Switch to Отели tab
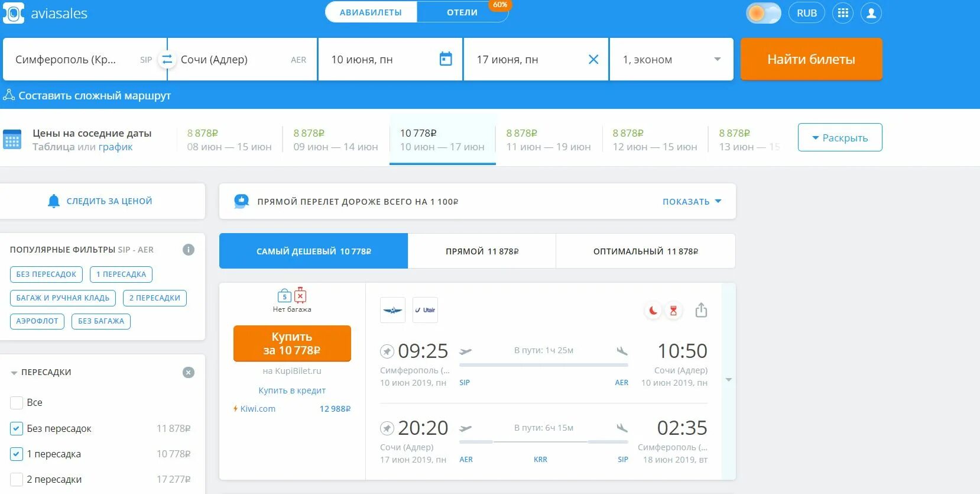 (462, 12)
